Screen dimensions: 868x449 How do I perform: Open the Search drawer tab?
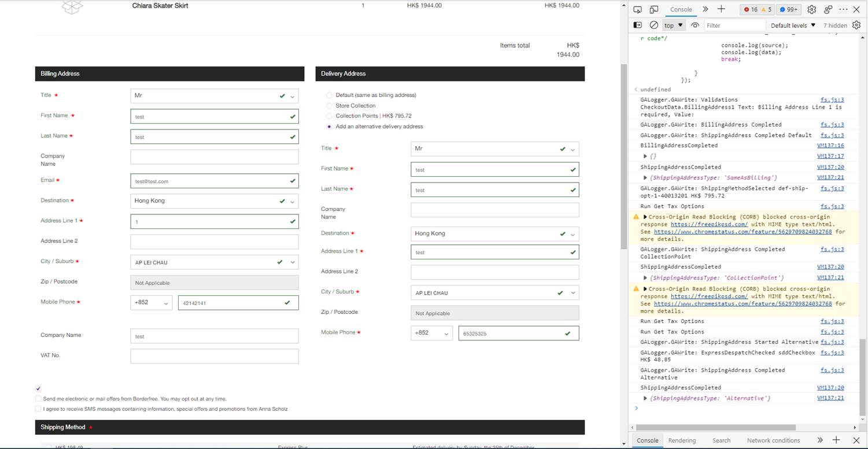[722, 440]
